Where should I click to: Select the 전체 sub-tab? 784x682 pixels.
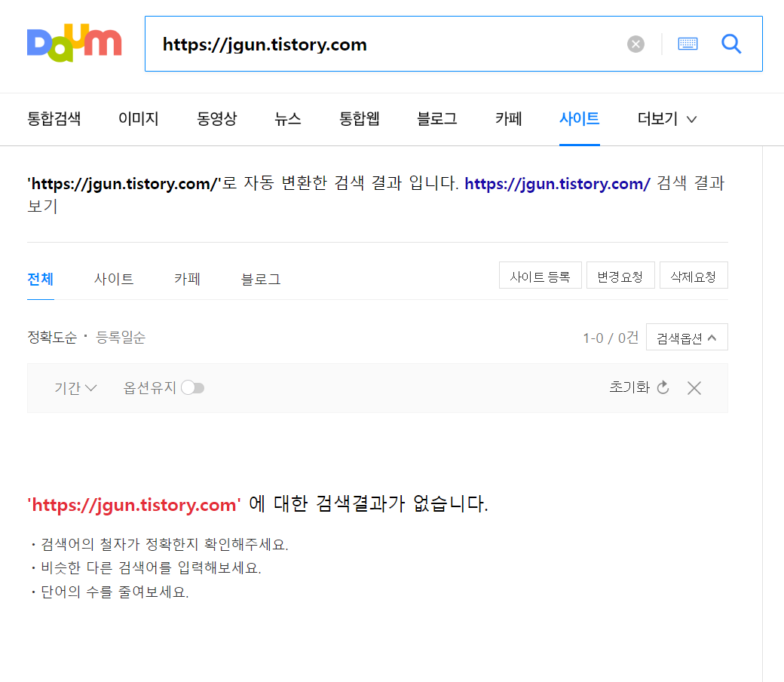click(x=41, y=279)
